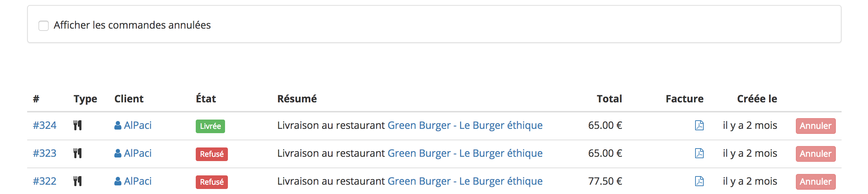Open Green Burger restaurant link for order #322
Screen dimensions: 868x194
point(465,181)
